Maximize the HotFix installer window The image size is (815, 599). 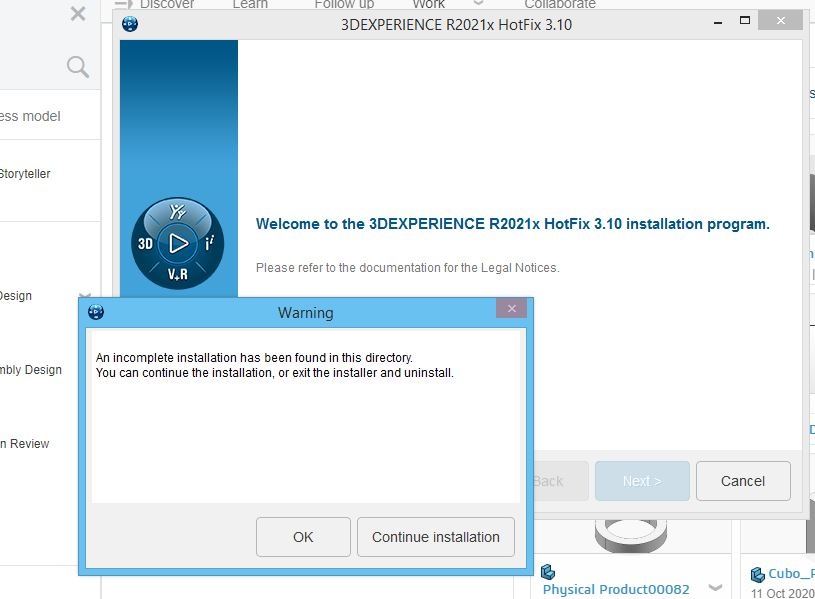pyautogui.click(x=745, y=20)
